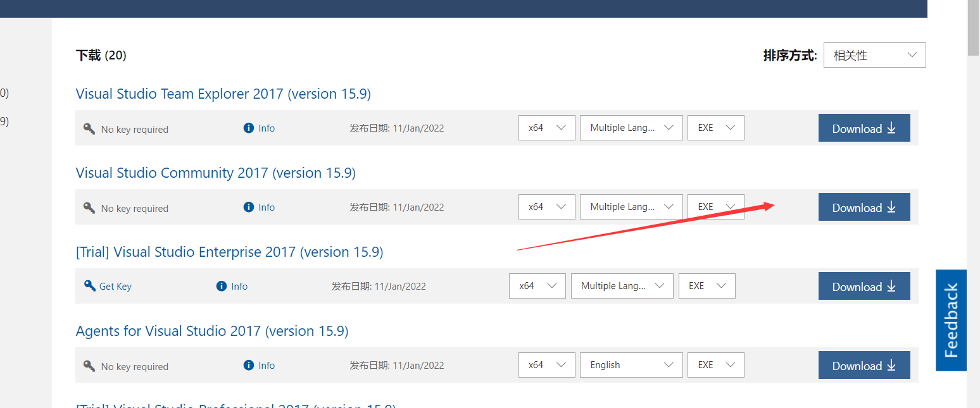The image size is (980, 408).
Task: Download Agents for Visual Studio 2017
Action: point(864,365)
